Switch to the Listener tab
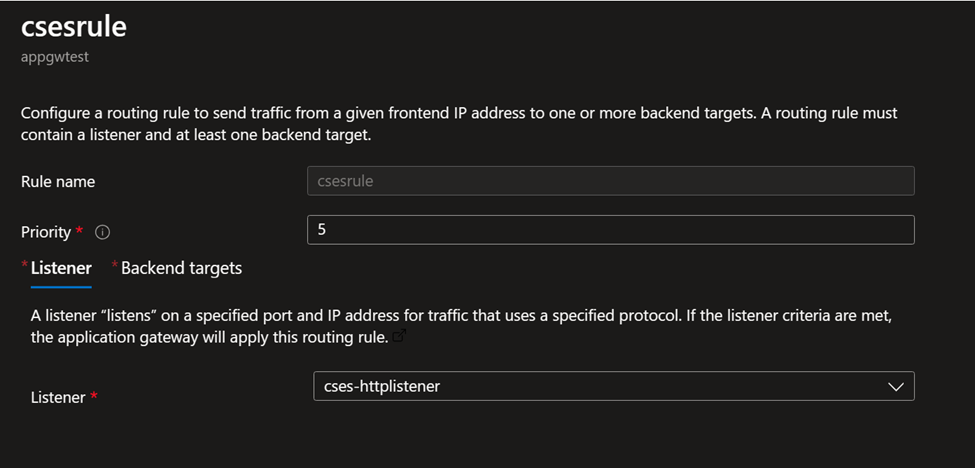Viewport: 975px width, 468px height. 61,268
